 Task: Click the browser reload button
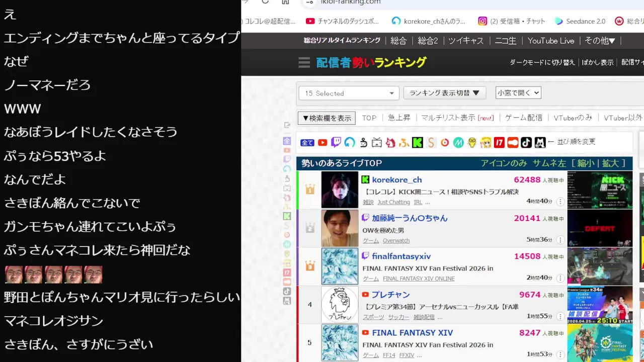point(265,2)
